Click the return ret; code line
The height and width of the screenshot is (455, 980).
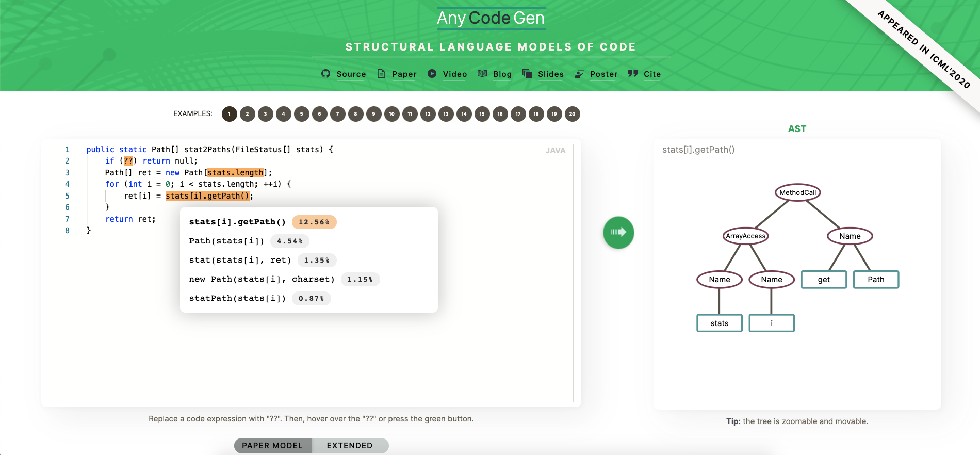click(x=130, y=219)
